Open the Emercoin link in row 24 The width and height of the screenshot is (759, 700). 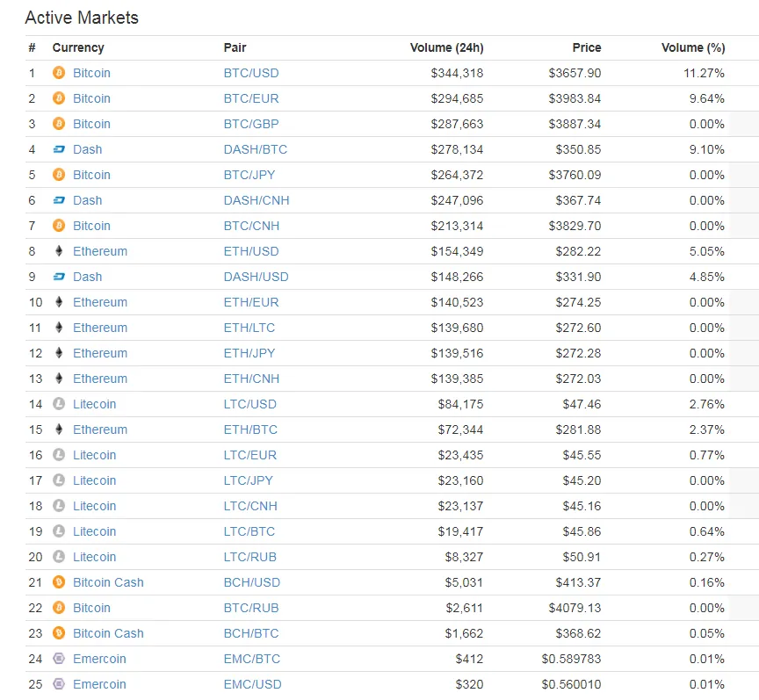(100, 659)
